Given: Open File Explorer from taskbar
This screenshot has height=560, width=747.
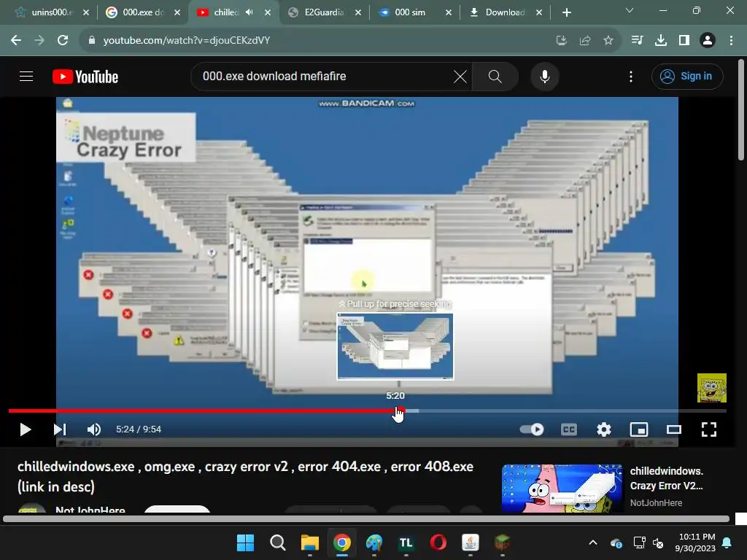Looking at the screenshot, I should [x=309, y=542].
